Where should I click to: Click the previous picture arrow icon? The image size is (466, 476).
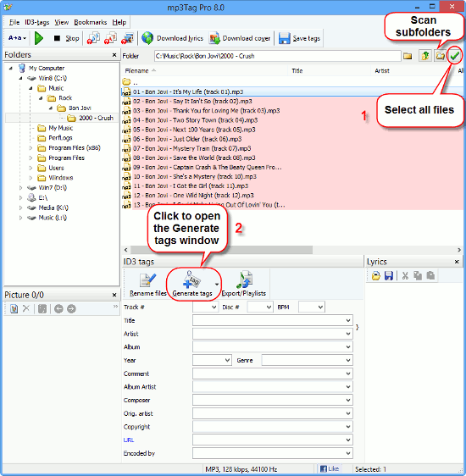tap(58, 309)
